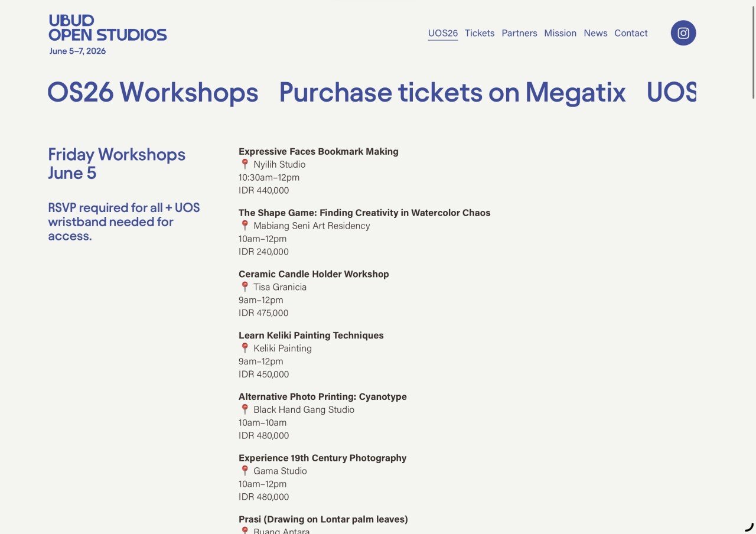
Task: Click Purchase tickets on Megatix
Action: pos(452,92)
